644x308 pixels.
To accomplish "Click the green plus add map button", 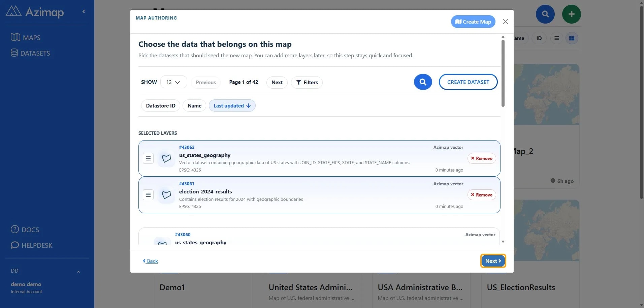I will click(x=571, y=14).
